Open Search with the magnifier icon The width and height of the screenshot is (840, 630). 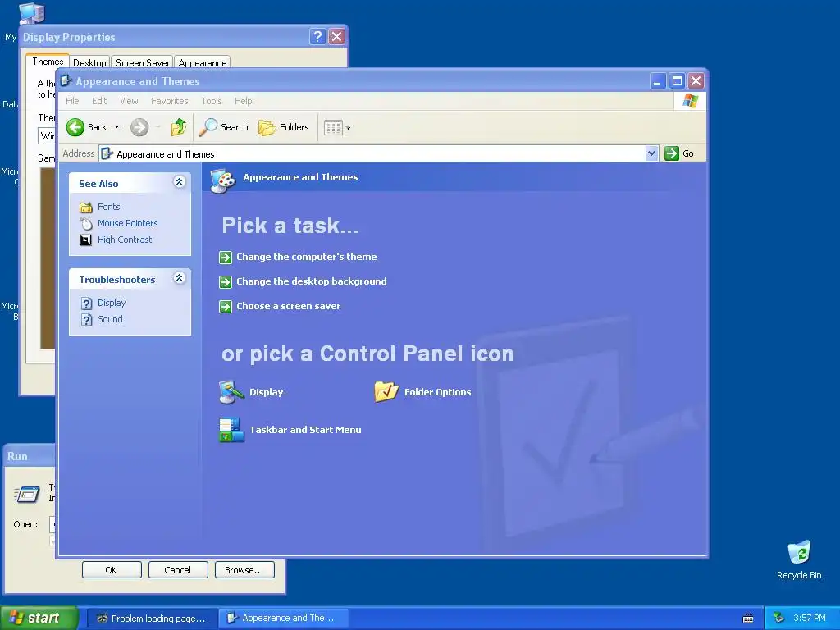click(208, 127)
